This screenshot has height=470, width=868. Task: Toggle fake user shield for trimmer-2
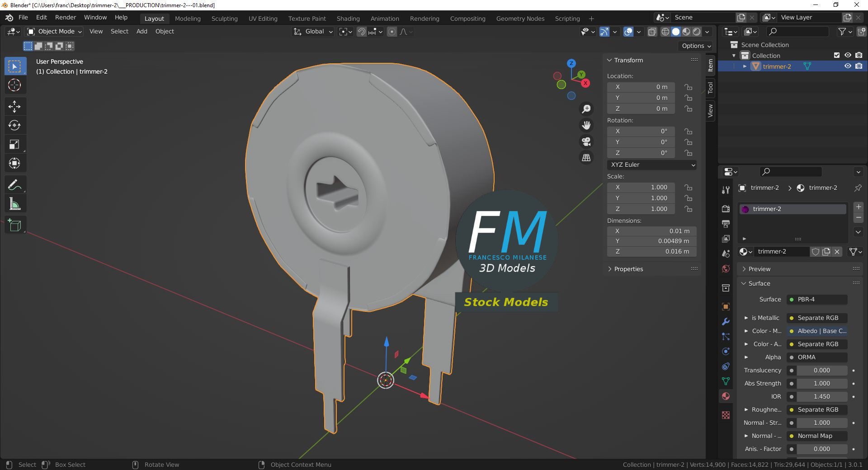pos(815,252)
